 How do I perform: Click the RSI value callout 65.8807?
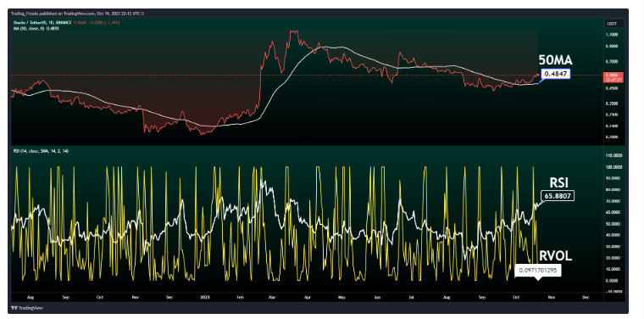tap(558, 196)
